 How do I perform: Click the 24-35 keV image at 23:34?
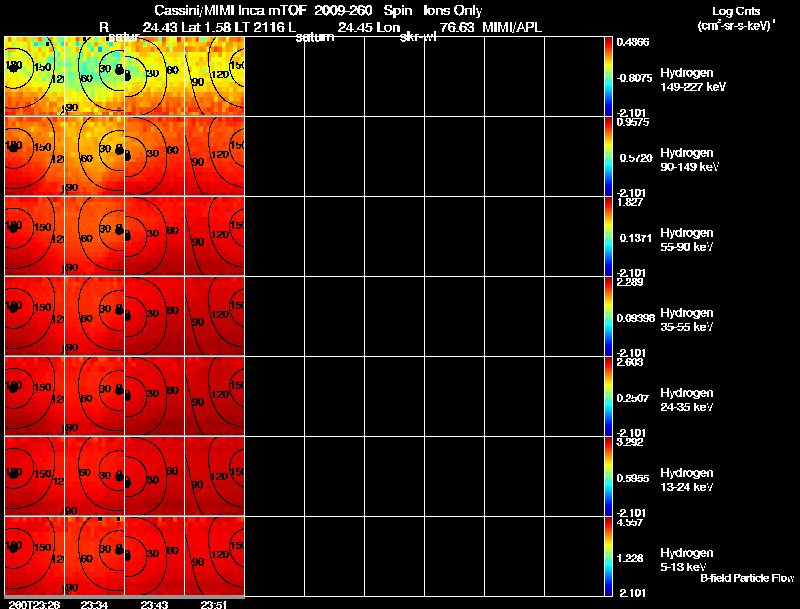94,396
